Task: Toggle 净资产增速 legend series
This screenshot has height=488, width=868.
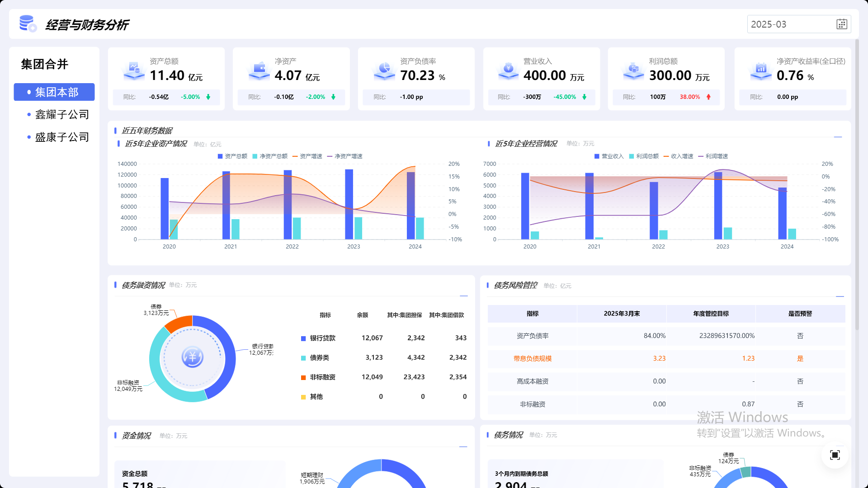Action: pos(344,156)
